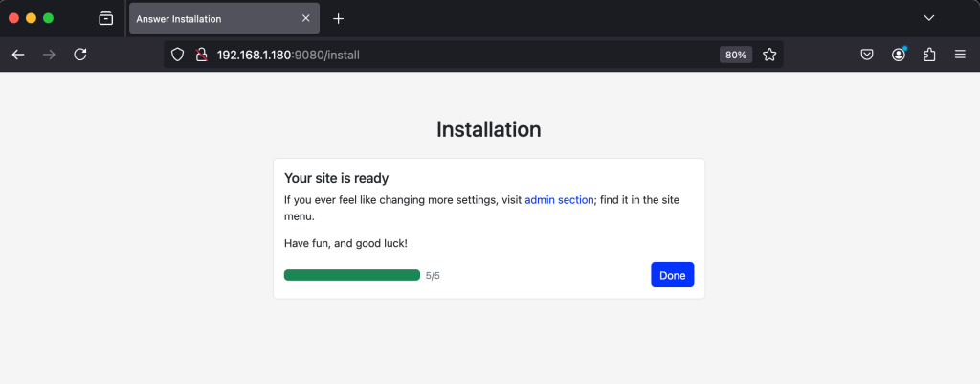Follow the admin section link

click(559, 200)
